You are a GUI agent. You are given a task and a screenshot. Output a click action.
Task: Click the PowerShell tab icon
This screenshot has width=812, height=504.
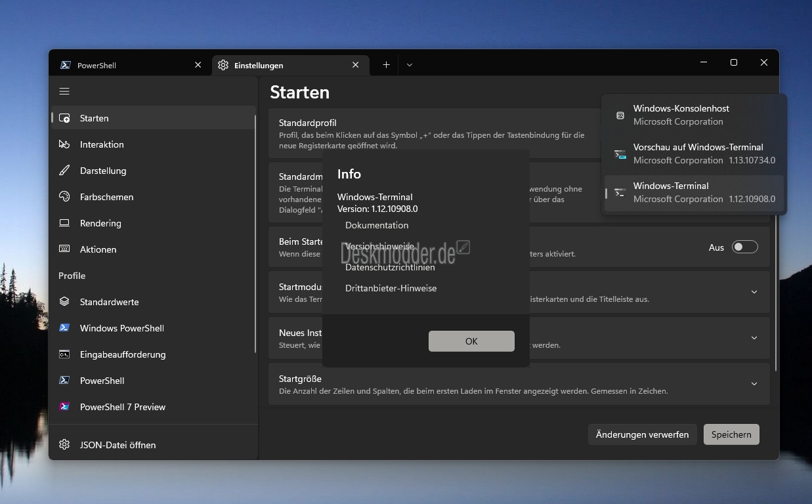tap(66, 65)
